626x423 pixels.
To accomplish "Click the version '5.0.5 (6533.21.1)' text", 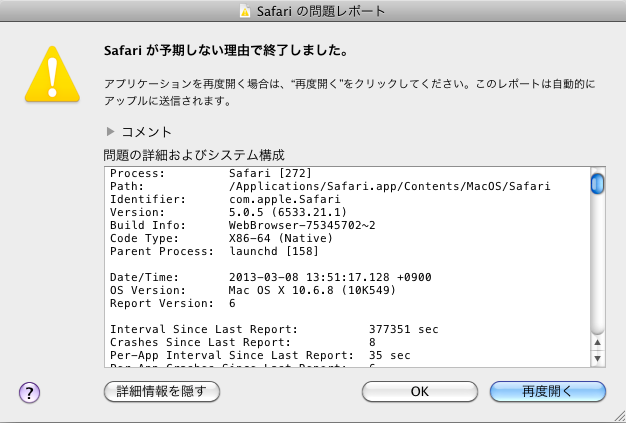I will pos(288,212).
